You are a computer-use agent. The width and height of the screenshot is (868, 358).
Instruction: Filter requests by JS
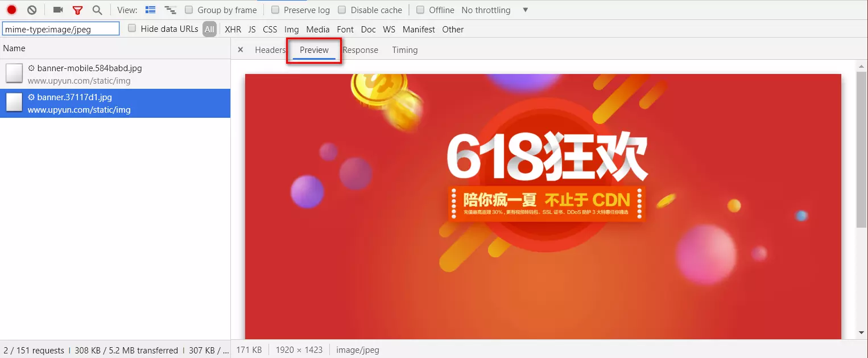tap(252, 30)
